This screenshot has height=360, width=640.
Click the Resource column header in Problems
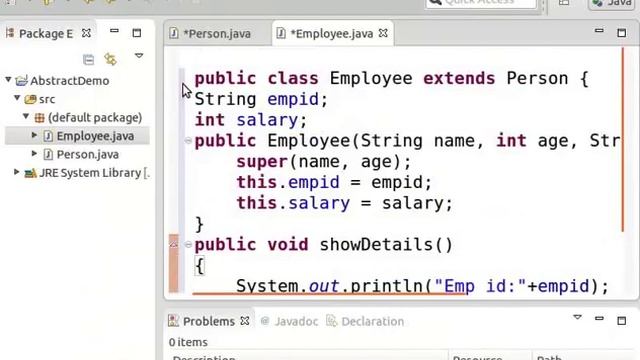coord(491,357)
